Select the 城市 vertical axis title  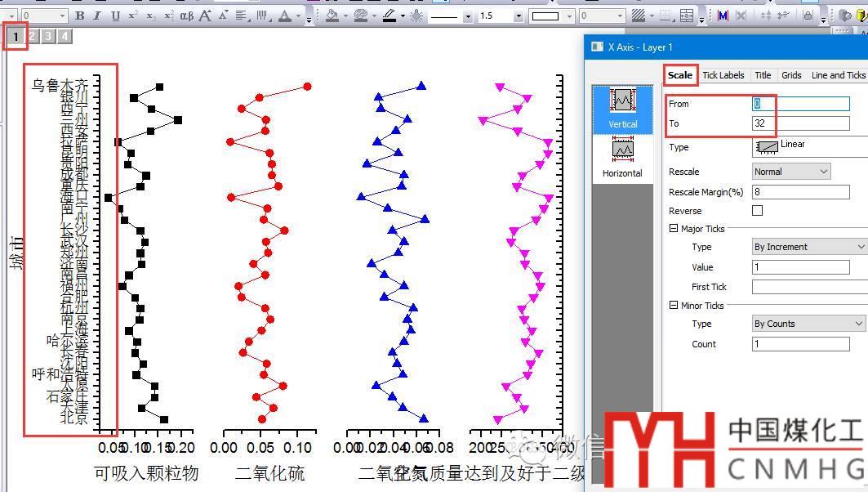coord(16,253)
